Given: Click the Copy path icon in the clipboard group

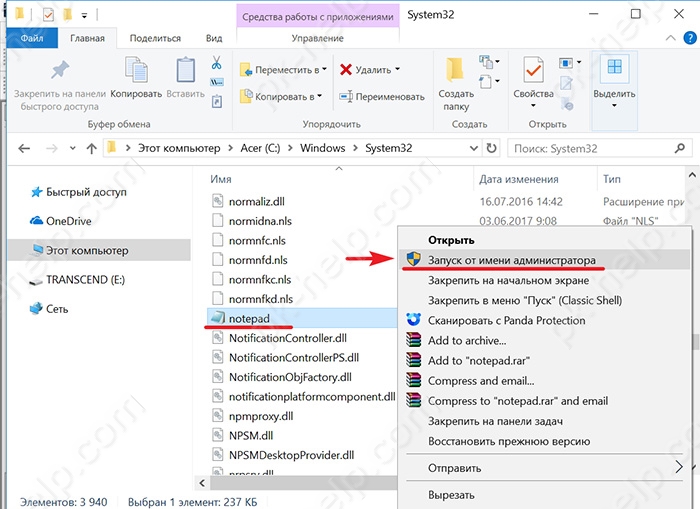Looking at the screenshot, I should click(217, 82).
